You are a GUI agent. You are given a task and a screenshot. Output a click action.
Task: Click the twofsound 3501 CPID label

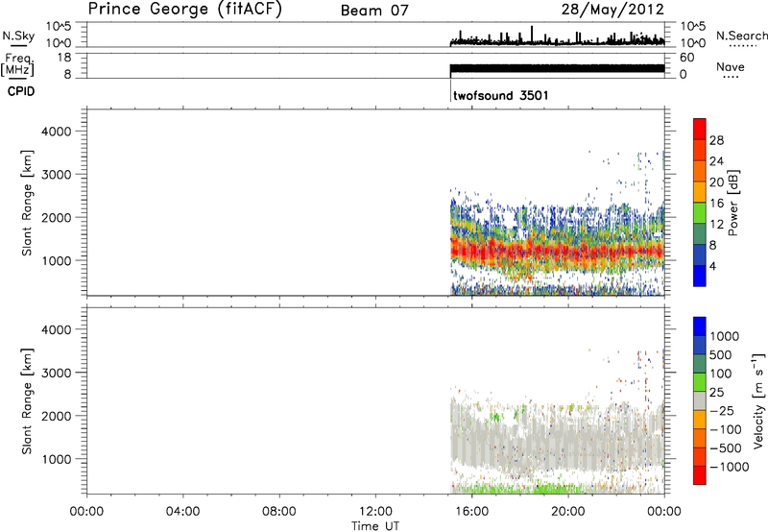(x=499, y=96)
